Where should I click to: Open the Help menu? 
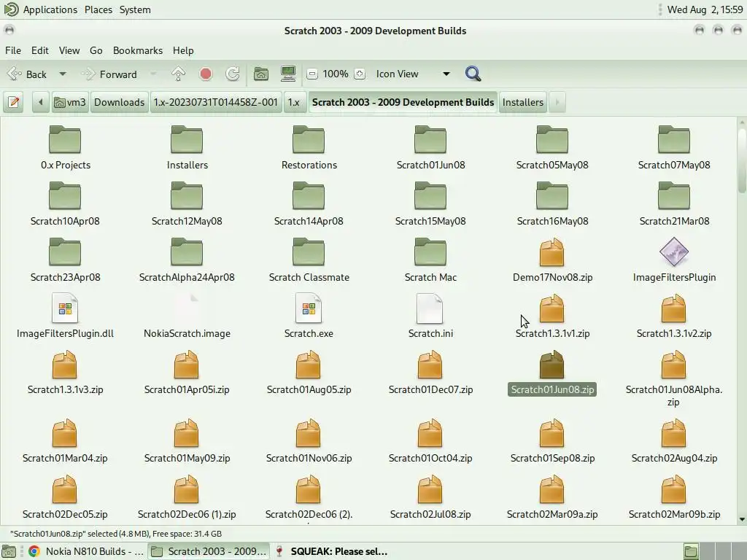click(x=183, y=50)
